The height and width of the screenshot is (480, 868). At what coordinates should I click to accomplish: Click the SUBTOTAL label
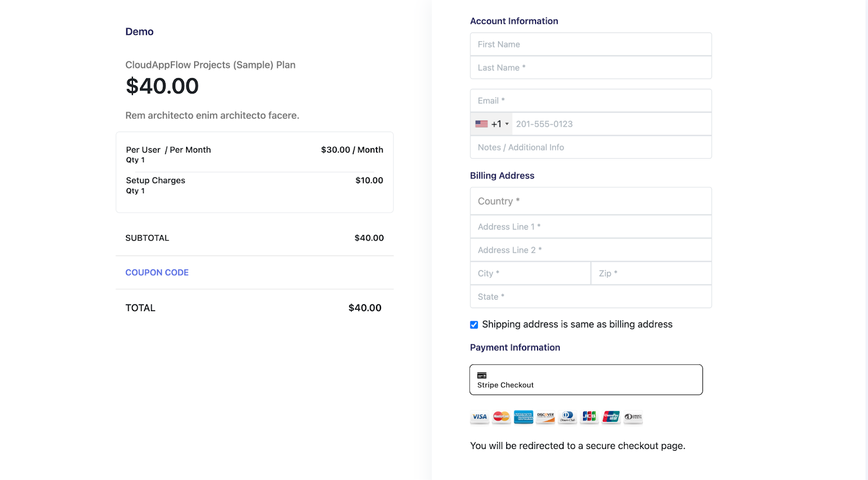[x=147, y=238]
